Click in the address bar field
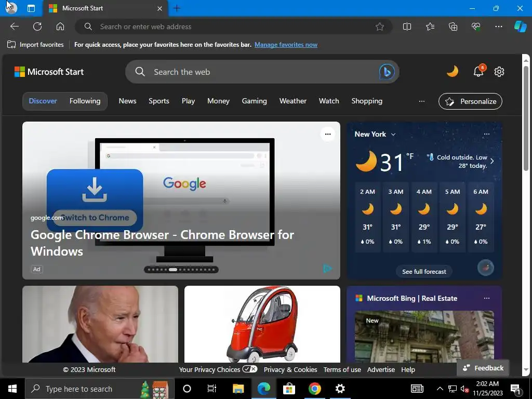 (x=233, y=26)
